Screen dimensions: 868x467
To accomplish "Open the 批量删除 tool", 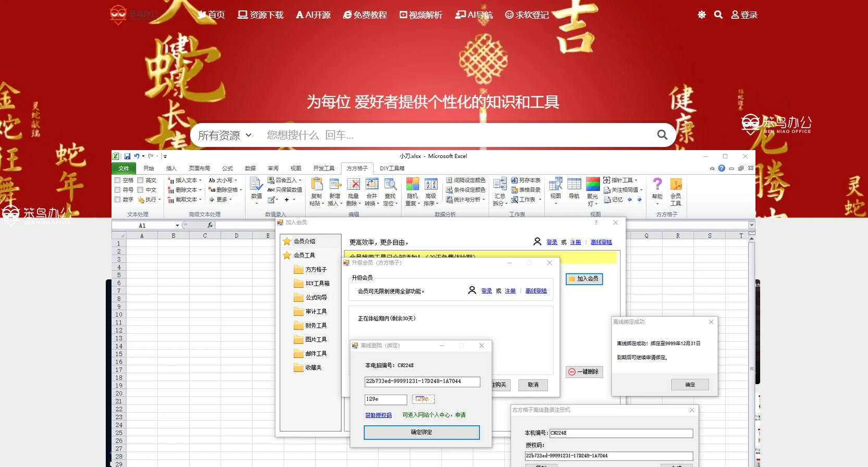I will point(353,191).
